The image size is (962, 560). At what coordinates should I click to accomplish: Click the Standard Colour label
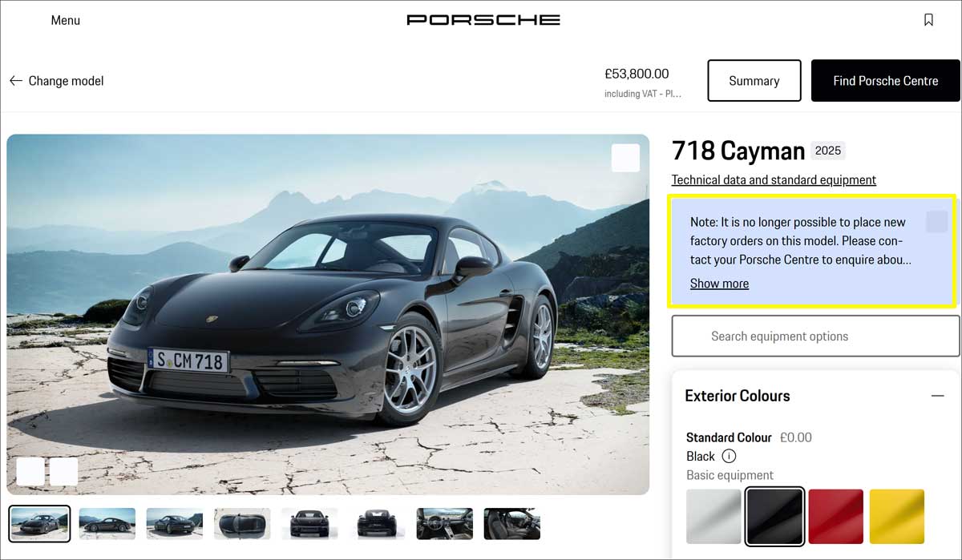(x=729, y=437)
